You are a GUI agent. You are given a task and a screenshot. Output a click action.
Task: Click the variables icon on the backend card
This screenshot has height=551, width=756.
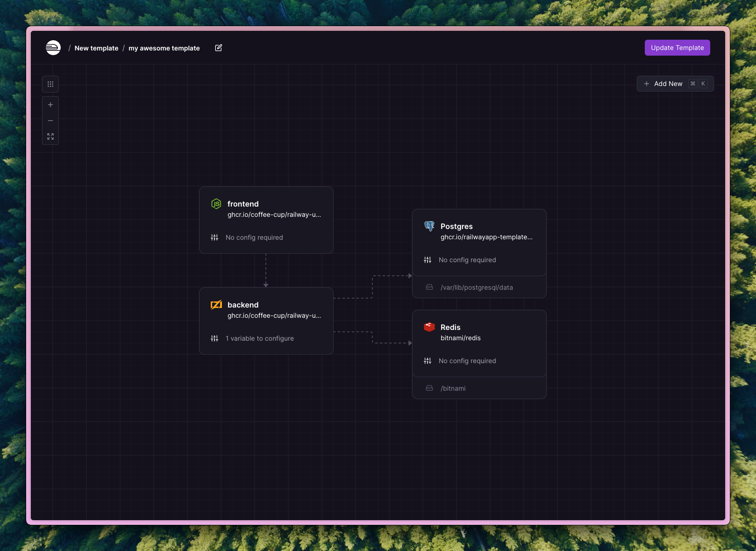(215, 338)
